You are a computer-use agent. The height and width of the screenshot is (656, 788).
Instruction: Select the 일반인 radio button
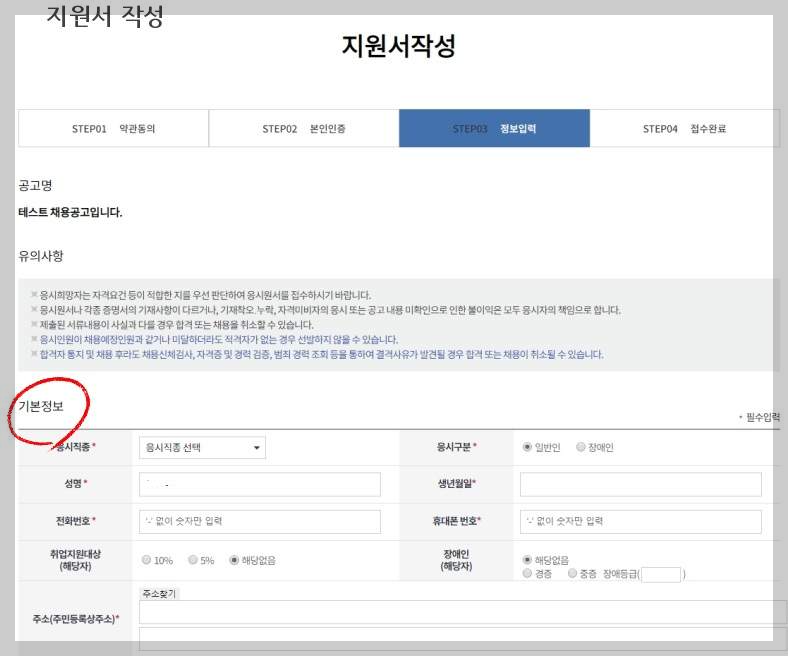coord(527,447)
